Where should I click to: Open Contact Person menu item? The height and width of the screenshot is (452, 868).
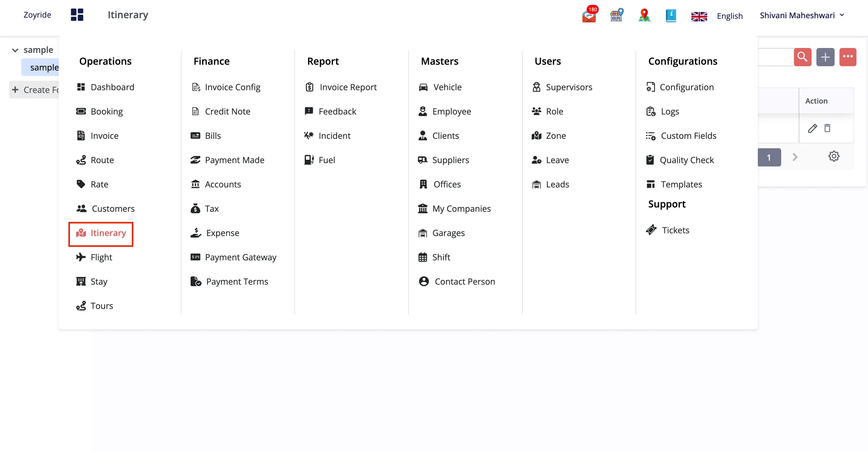click(x=457, y=281)
